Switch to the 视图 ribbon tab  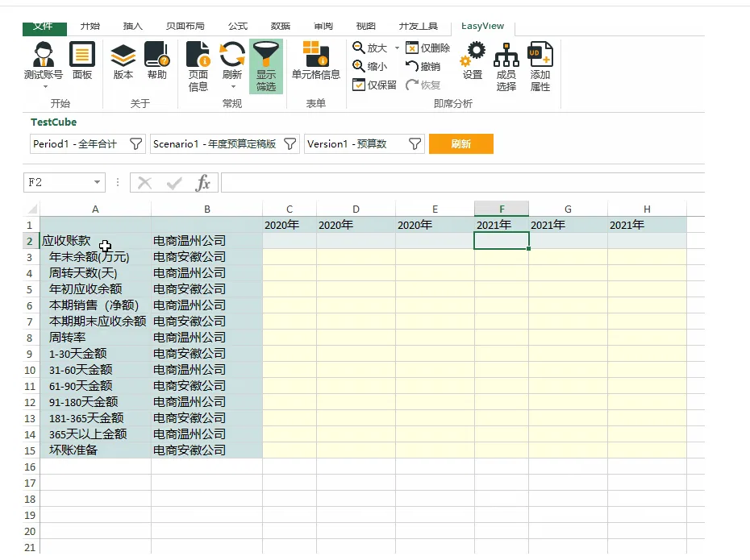tap(366, 27)
